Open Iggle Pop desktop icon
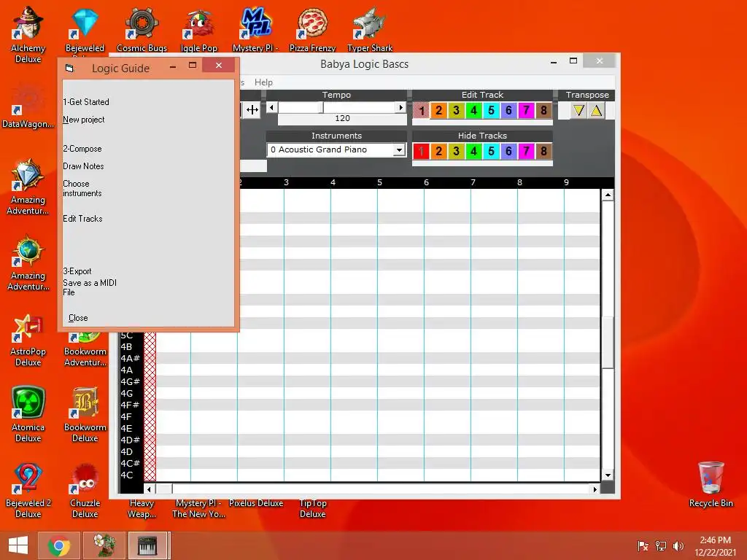747x560 pixels. (198, 29)
